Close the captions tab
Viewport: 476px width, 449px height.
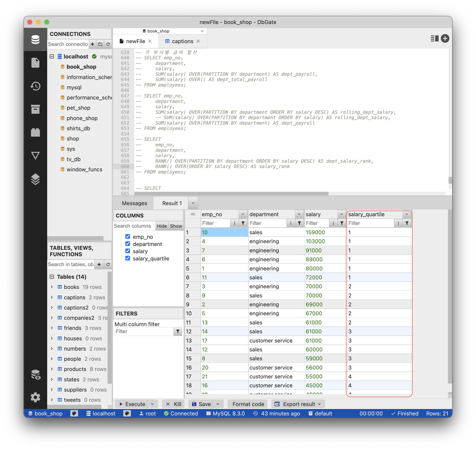click(198, 41)
